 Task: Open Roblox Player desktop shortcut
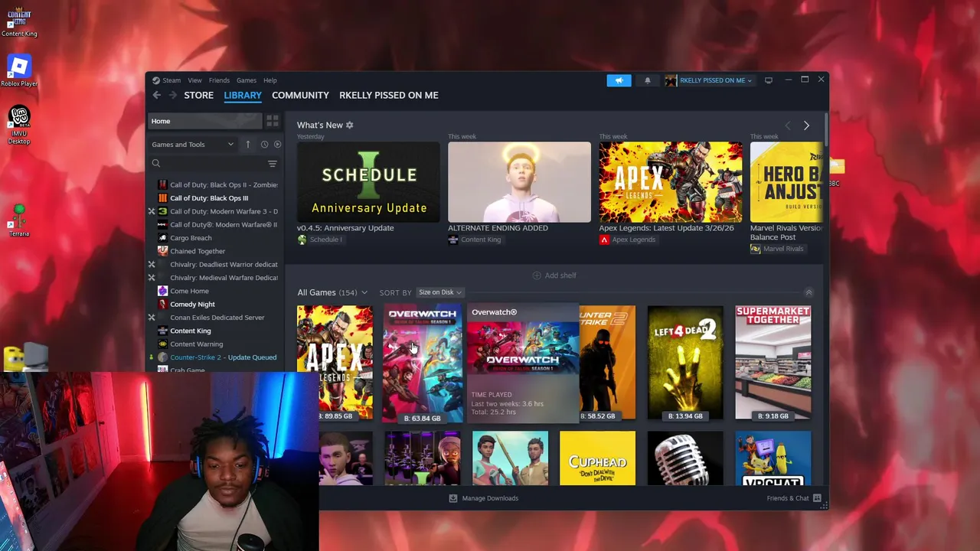[19, 71]
